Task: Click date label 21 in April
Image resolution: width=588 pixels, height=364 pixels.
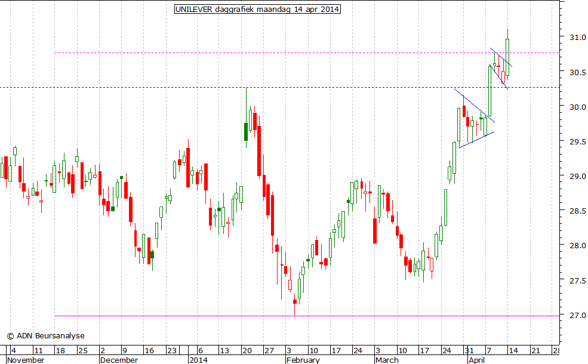Action: pyautogui.click(x=535, y=351)
